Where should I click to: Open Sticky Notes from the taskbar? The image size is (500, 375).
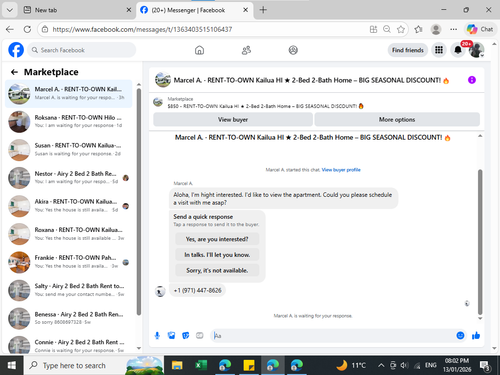249,365
